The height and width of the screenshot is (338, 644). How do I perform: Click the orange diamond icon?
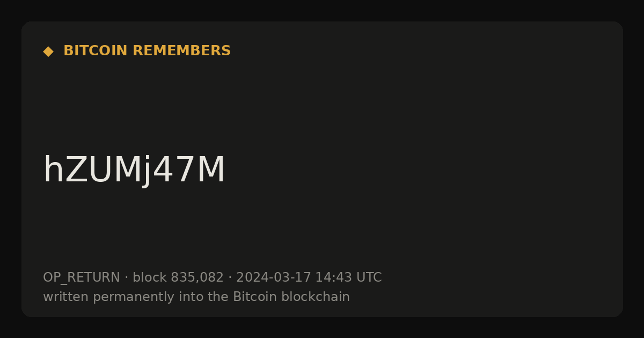pos(48,51)
